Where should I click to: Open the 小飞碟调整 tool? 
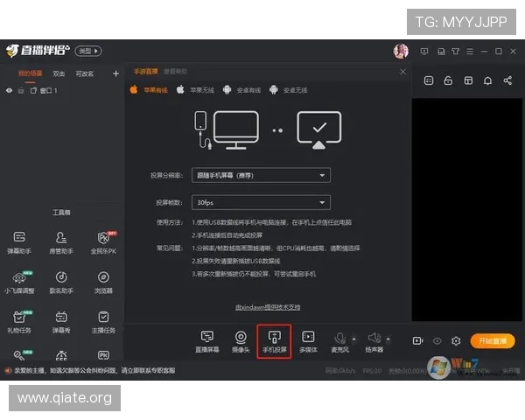(x=19, y=282)
